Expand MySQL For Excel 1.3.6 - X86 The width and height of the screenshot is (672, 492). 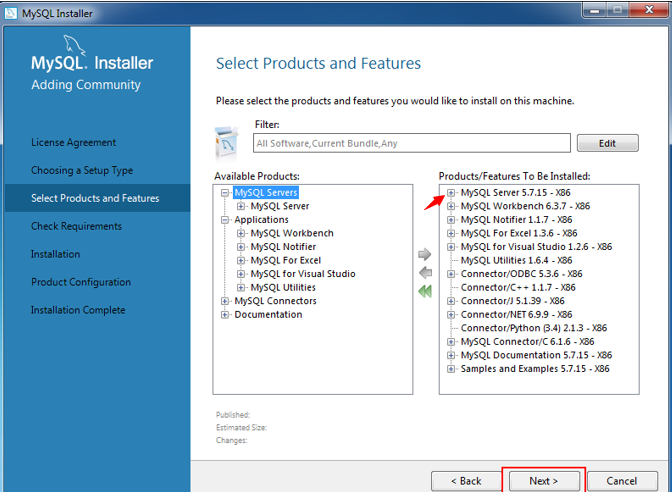click(450, 234)
